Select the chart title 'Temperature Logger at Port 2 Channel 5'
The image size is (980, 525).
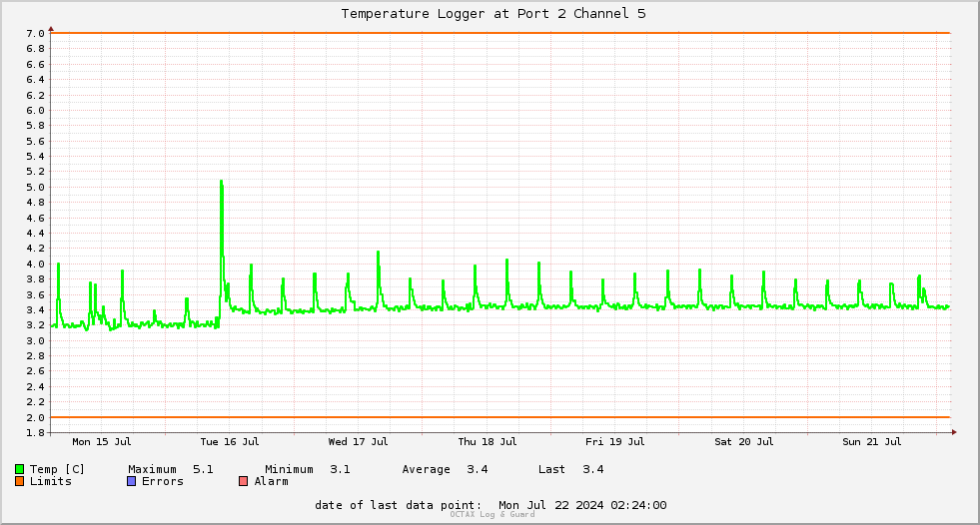[493, 14]
